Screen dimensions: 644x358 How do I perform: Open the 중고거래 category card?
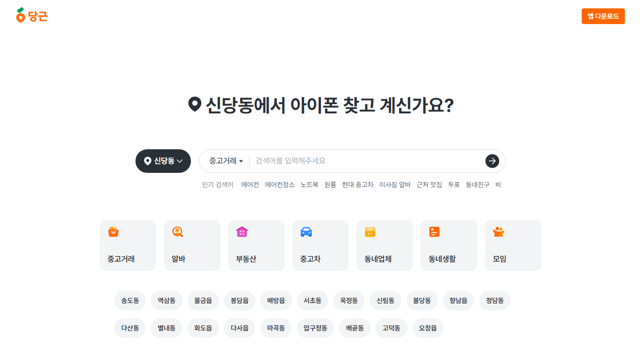[x=128, y=246]
